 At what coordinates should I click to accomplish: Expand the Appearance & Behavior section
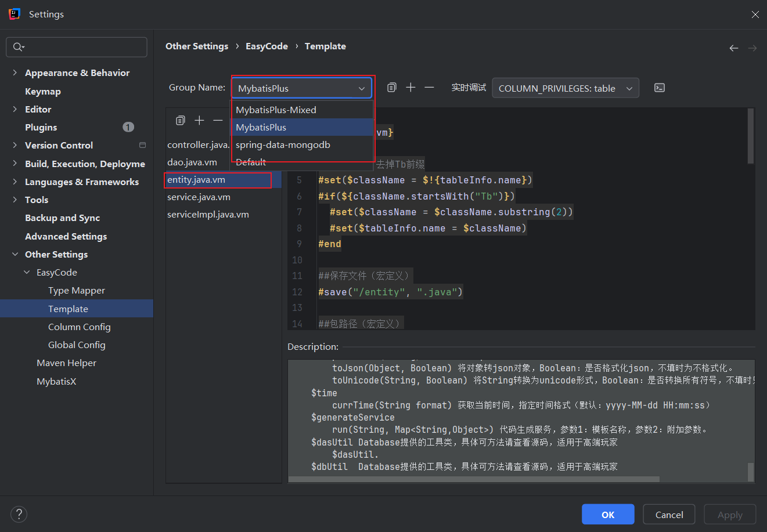click(x=16, y=73)
